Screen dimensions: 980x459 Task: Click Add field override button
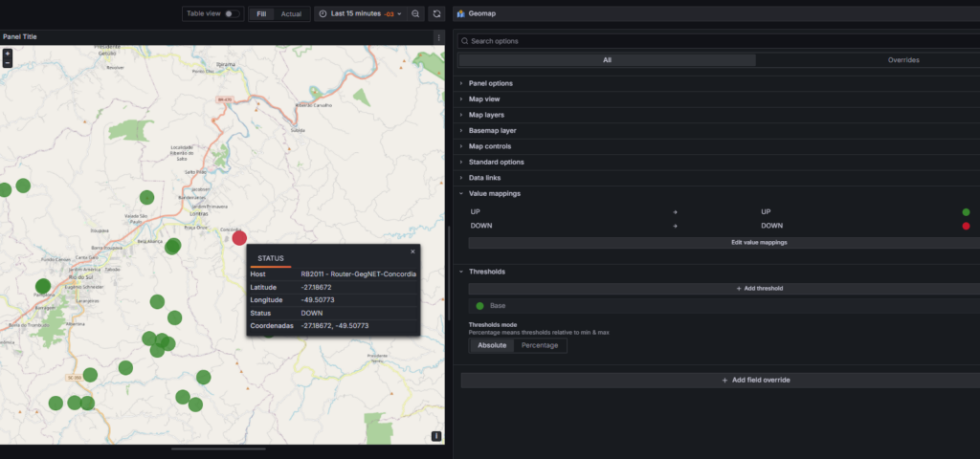pyautogui.click(x=718, y=380)
